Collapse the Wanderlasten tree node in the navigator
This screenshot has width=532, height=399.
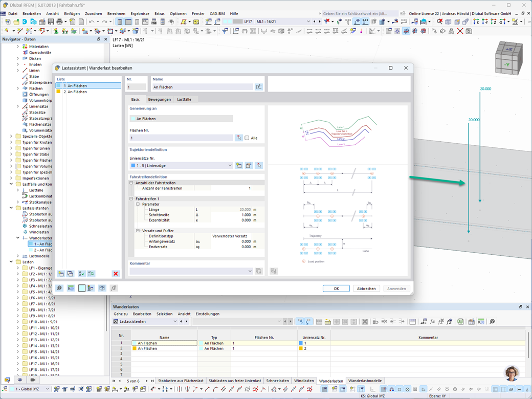tap(17, 238)
